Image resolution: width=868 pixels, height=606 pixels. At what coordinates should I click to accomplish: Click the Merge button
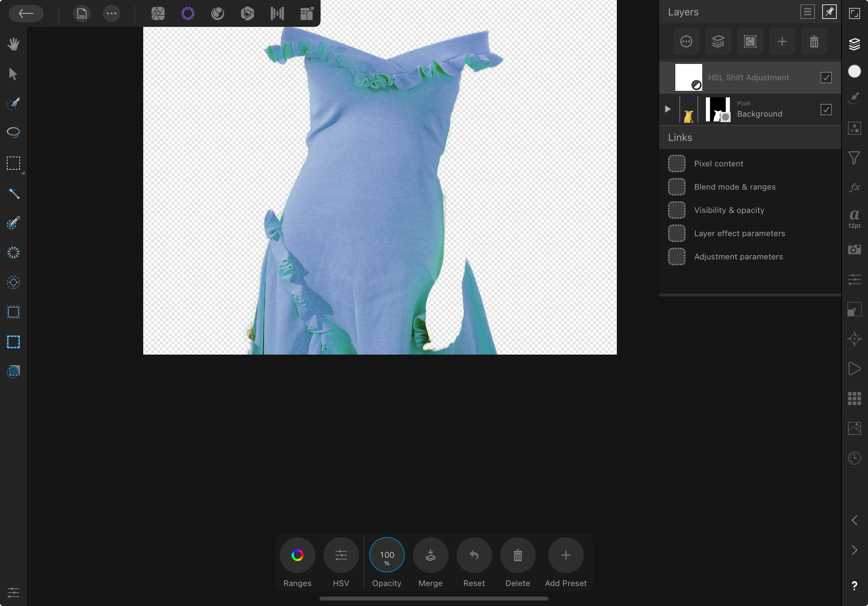(x=431, y=555)
